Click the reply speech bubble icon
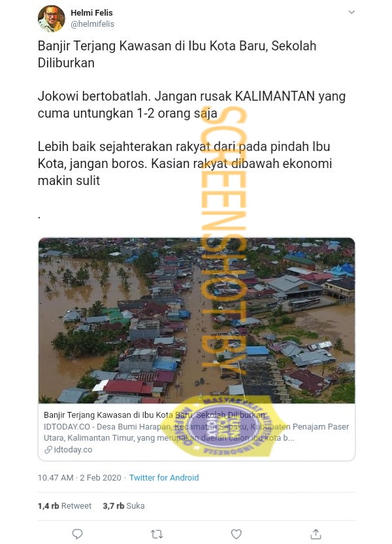The width and height of the screenshot is (392, 544). pos(77,534)
